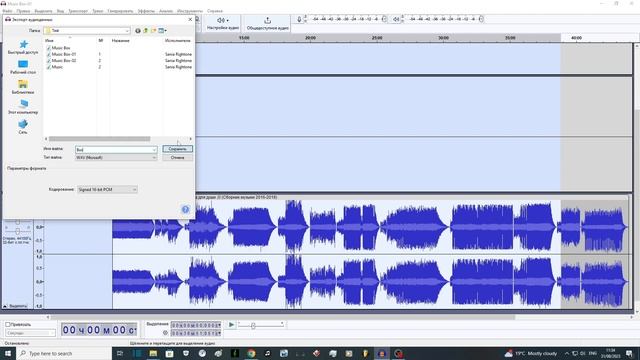This screenshot has width=640, height=360.
Task: Open Libraries location in export dialog sidebar
Action: [x=23, y=87]
